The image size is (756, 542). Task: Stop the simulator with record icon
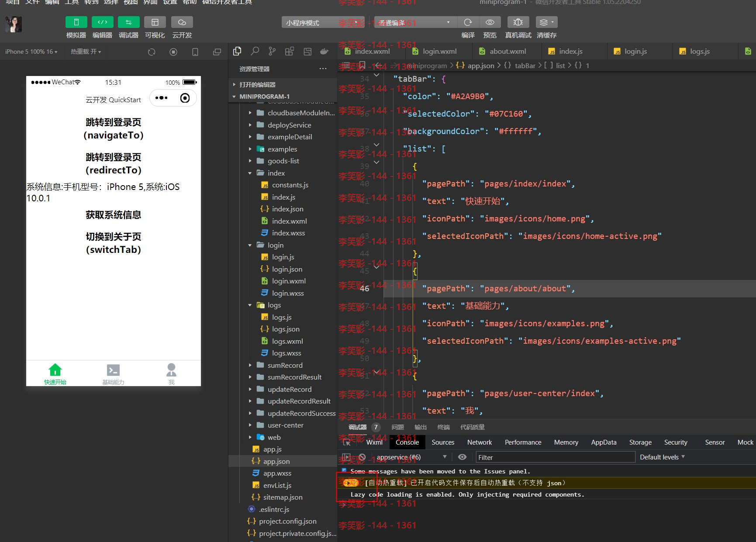pos(173,52)
